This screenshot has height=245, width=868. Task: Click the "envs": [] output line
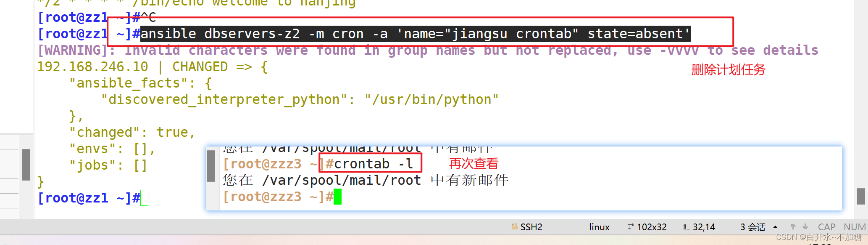pyautogui.click(x=112, y=149)
